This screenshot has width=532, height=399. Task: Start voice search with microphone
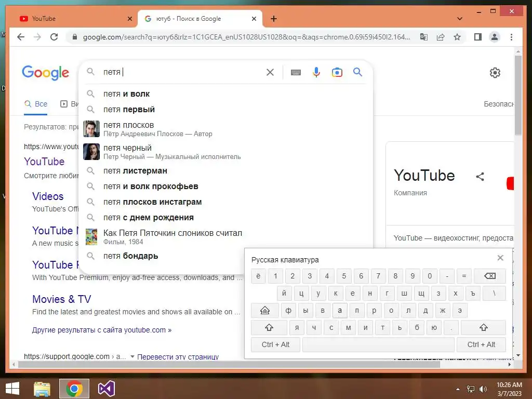(x=316, y=72)
